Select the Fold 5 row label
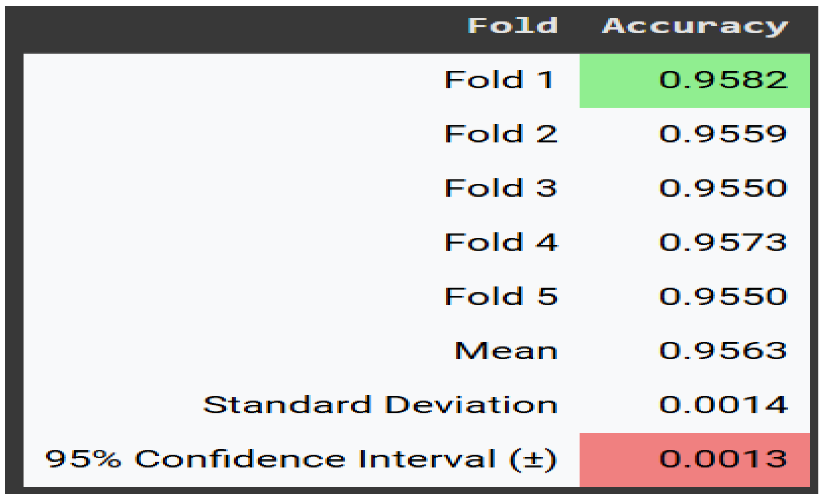The height and width of the screenshot is (504, 827). pyautogui.click(x=501, y=296)
